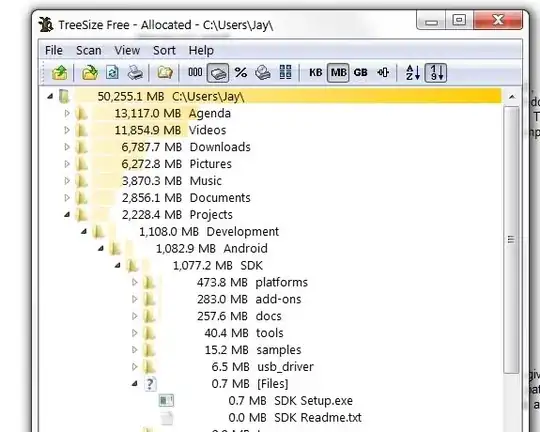Click the drive statistics icon in toolbar
The width and height of the screenshot is (540, 432).
click(x=263, y=73)
